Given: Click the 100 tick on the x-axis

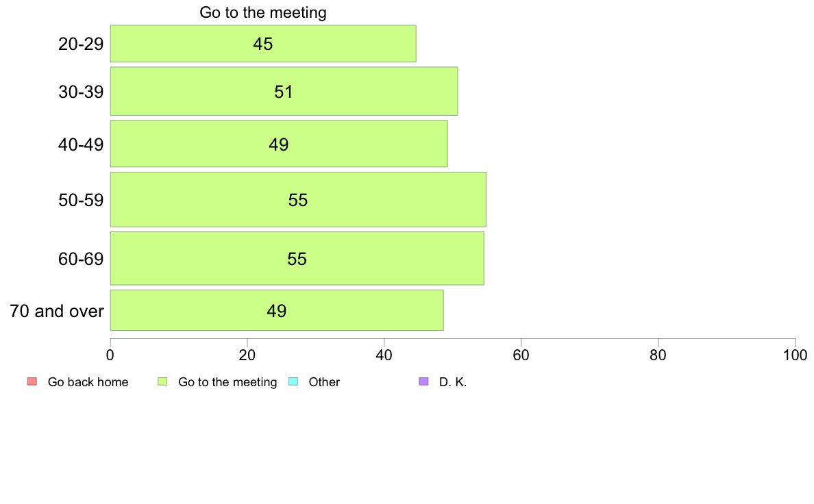Looking at the screenshot, I should click(x=795, y=355).
